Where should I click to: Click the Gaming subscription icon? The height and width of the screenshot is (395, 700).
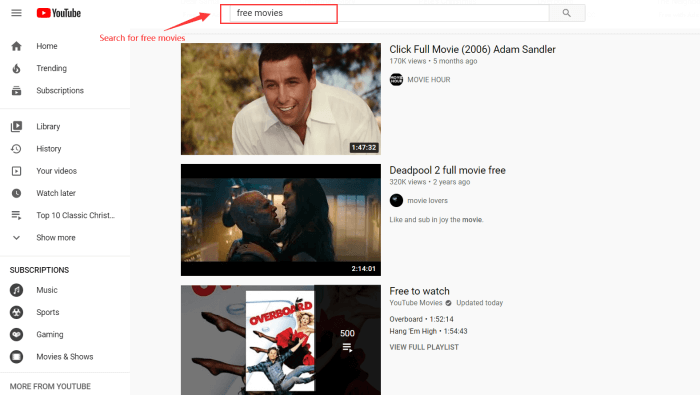click(17, 334)
